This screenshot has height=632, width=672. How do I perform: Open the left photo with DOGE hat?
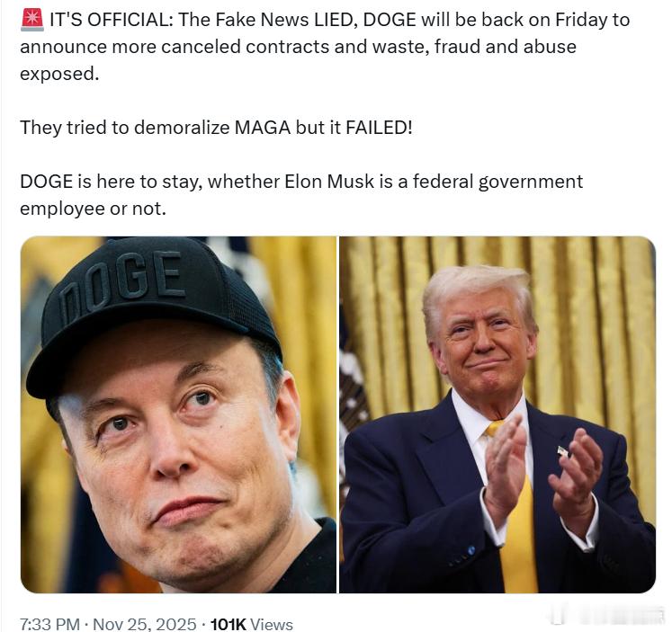coord(178,414)
